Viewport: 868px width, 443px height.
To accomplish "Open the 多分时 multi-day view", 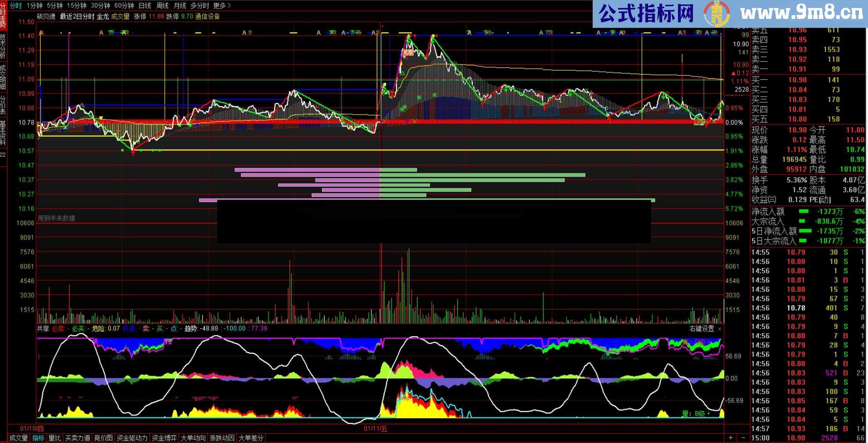I will (x=200, y=6).
